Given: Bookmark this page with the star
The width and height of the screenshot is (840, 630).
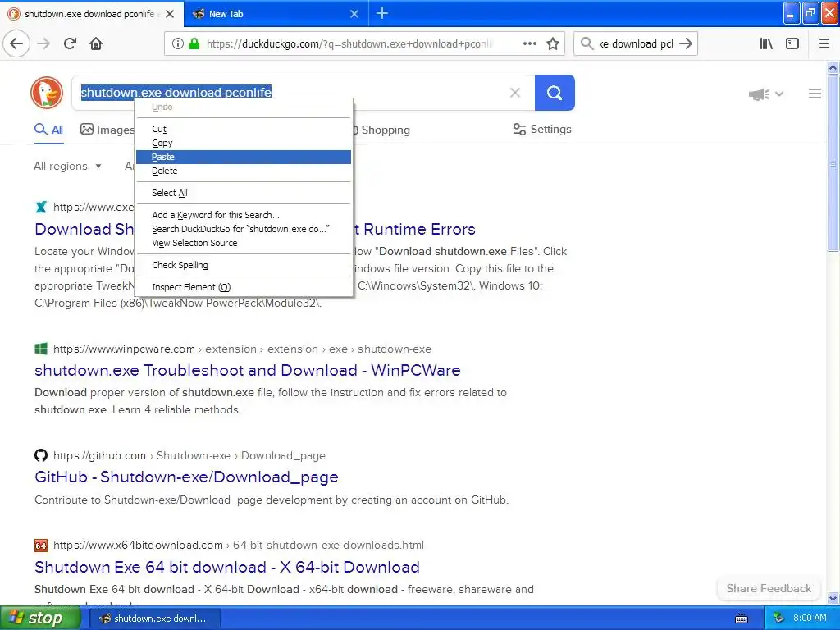Looking at the screenshot, I should pos(553,43).
